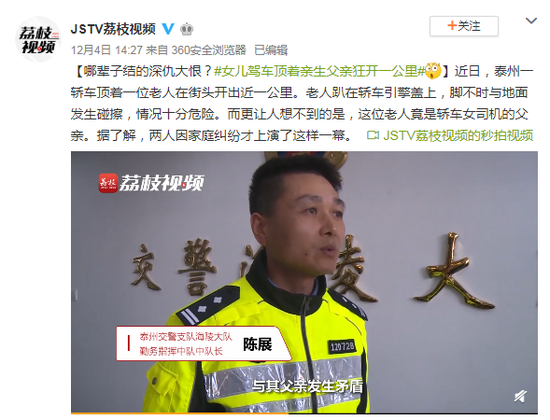Click the video progress bar

(304, 413)
